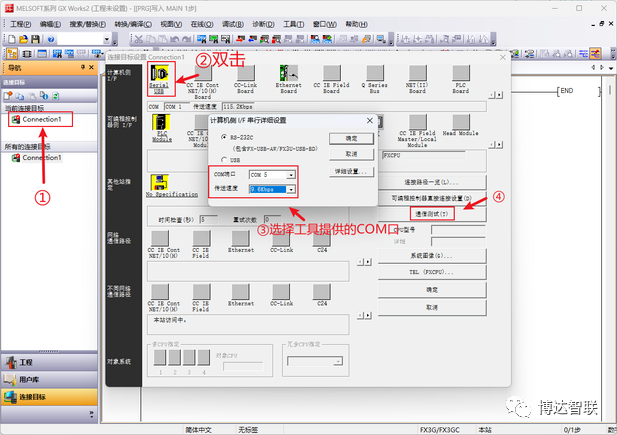The width and height of the screenshot is (617, 435).
Task: Click the Cut scissors toolbar icon
Action: click(139, 39)
